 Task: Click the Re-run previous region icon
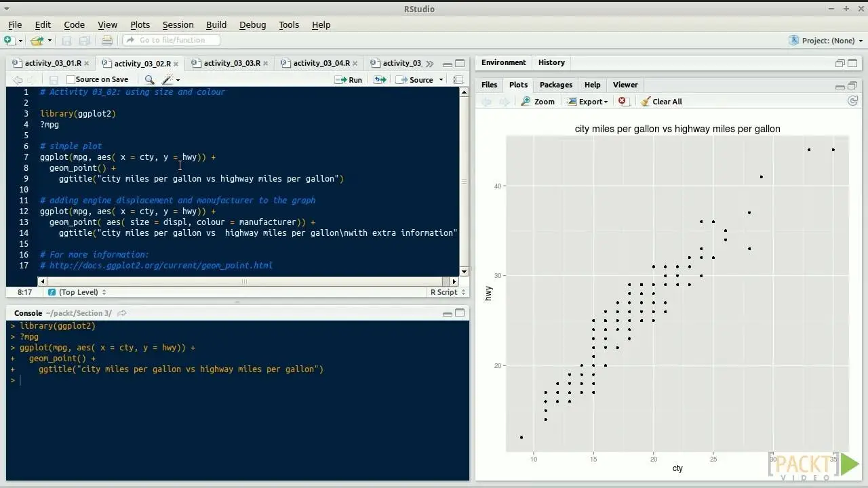point(380,80)
